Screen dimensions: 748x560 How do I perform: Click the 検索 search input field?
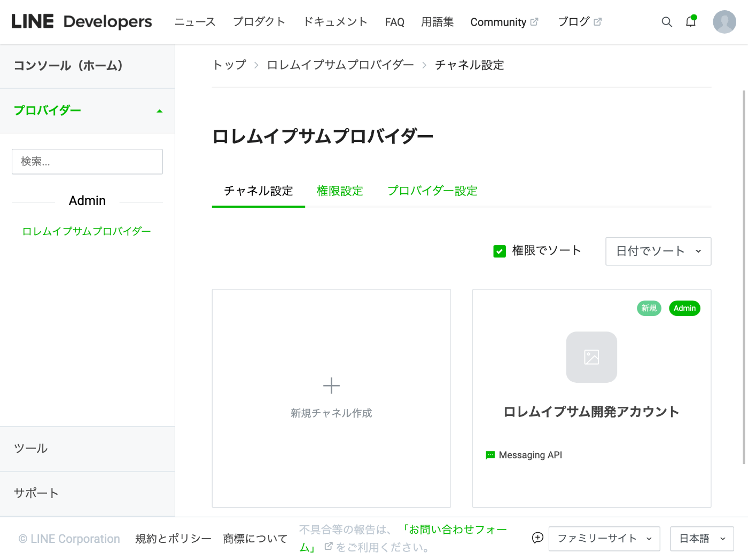pos(87,161)
